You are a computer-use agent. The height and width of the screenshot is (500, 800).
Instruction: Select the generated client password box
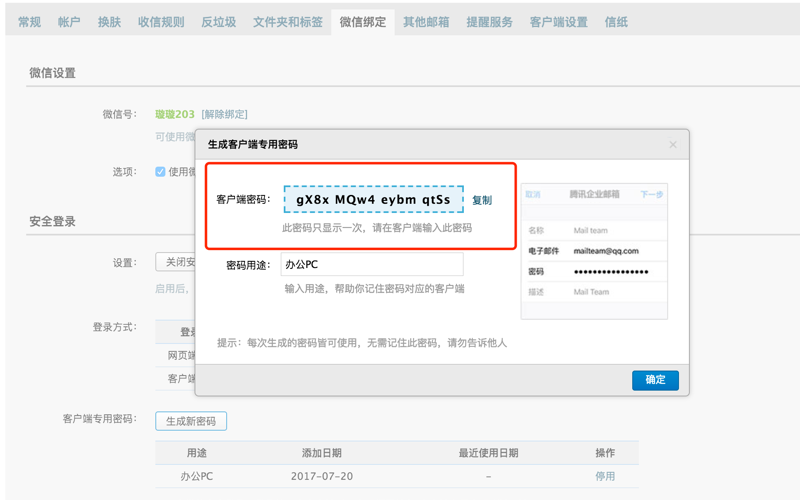(x=373, y=200)
